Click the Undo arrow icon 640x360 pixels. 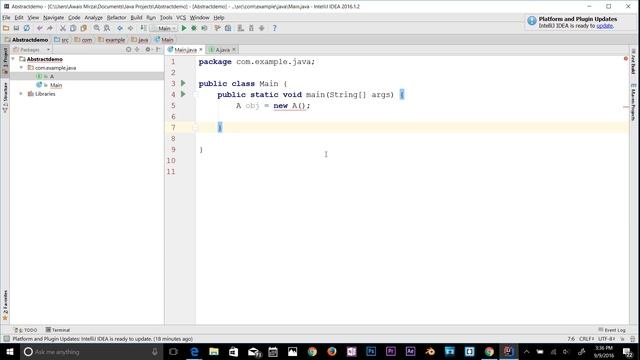(40, 28)
